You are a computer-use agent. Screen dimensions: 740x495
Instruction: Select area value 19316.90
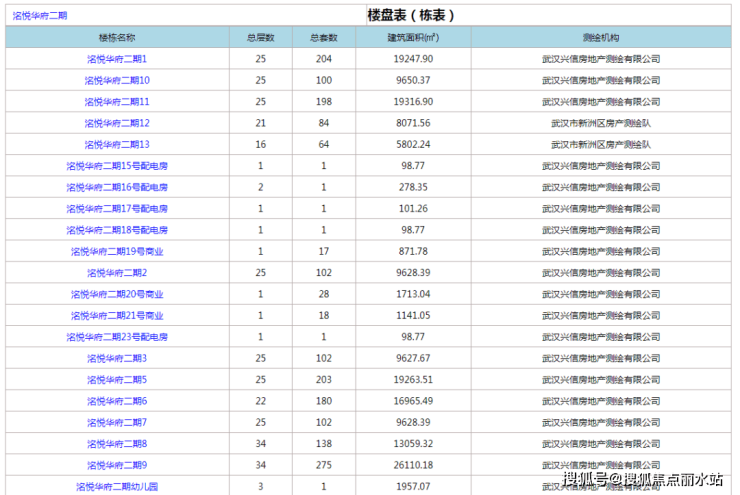(x=413, y=102)
